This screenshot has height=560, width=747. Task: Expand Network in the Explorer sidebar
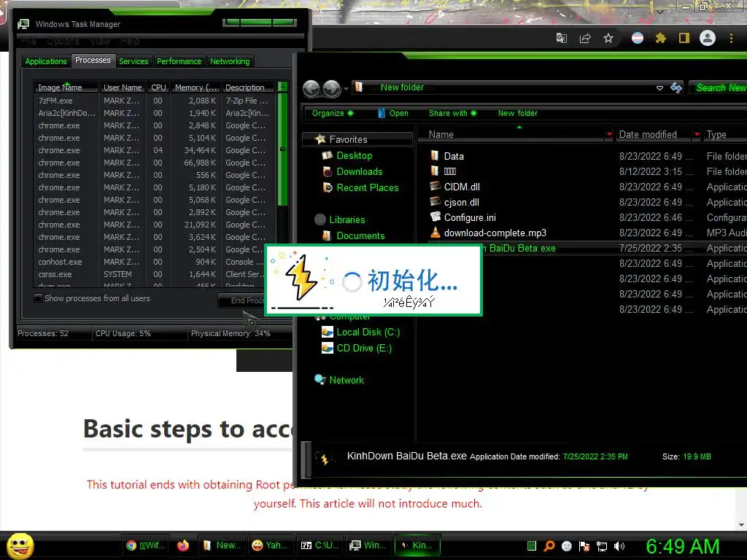point(347,380)
